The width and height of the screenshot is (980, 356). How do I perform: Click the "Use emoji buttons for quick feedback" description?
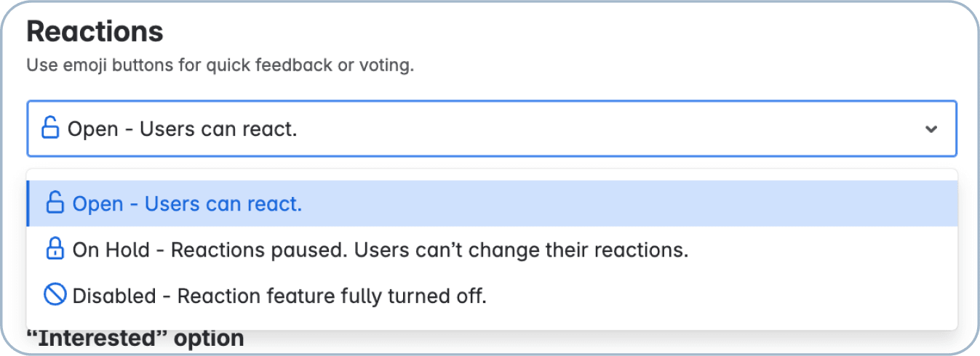click(220, 65)
